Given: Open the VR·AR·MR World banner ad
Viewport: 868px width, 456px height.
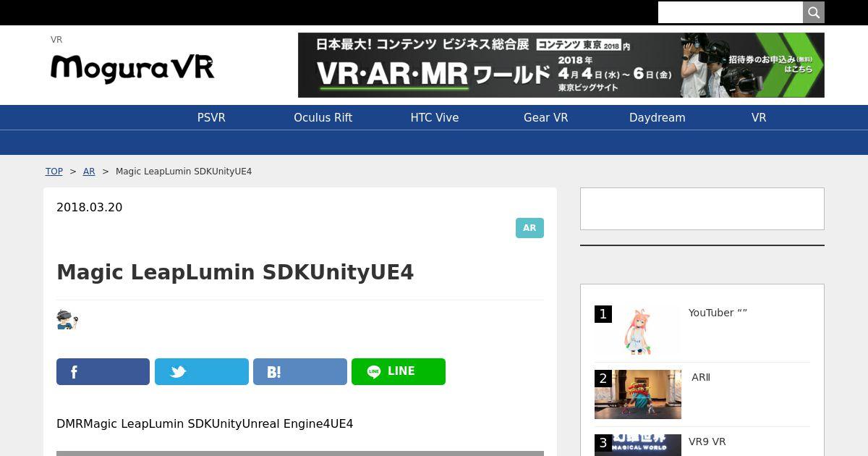Looking at the screenshot, I should point(561,65).
